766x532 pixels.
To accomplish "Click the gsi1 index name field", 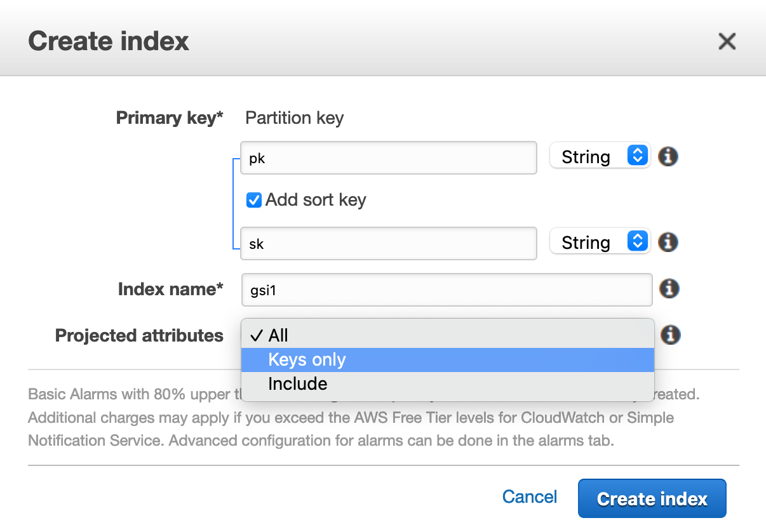I will [447, 289].
